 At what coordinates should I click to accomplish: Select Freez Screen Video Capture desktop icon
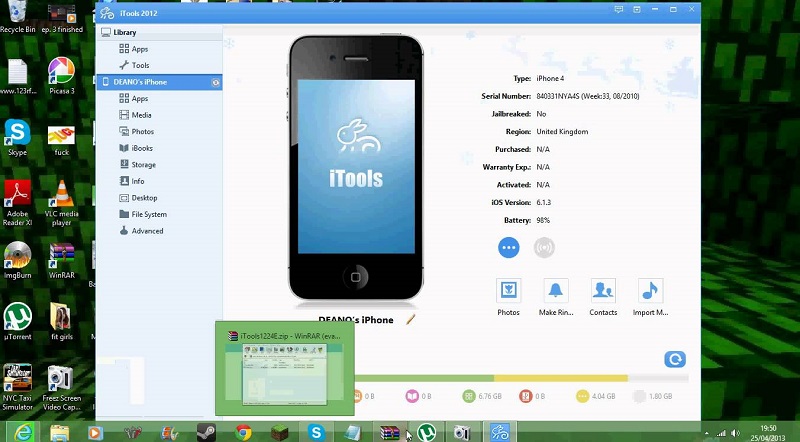tap(62, 387)
